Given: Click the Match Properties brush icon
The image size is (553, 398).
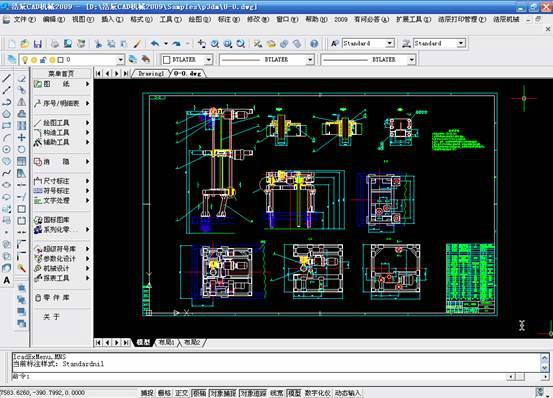Looking at the screenshot, I should coord(137,44).
